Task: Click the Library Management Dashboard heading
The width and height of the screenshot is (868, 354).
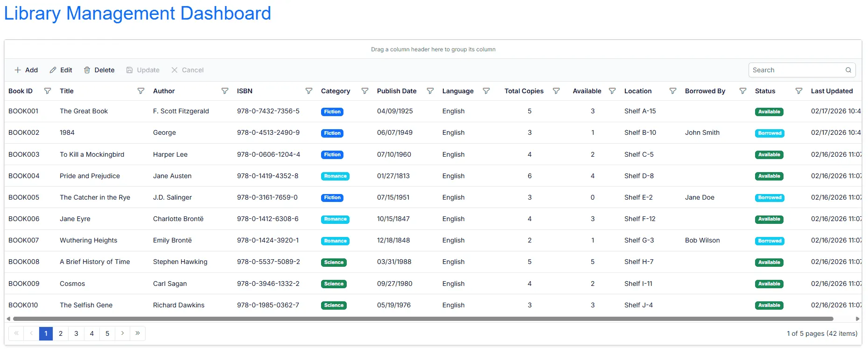Action: [x=138, y=13]
